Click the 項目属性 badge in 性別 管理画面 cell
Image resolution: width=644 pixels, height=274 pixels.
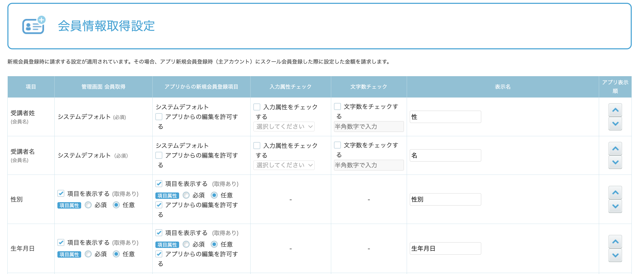pos(69,205)
